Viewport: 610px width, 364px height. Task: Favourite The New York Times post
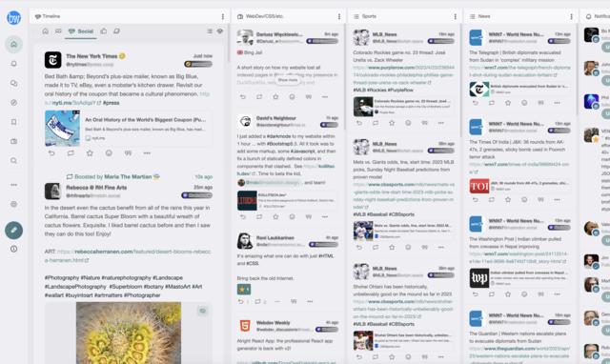pyautogui.click(x=90, y=152)
